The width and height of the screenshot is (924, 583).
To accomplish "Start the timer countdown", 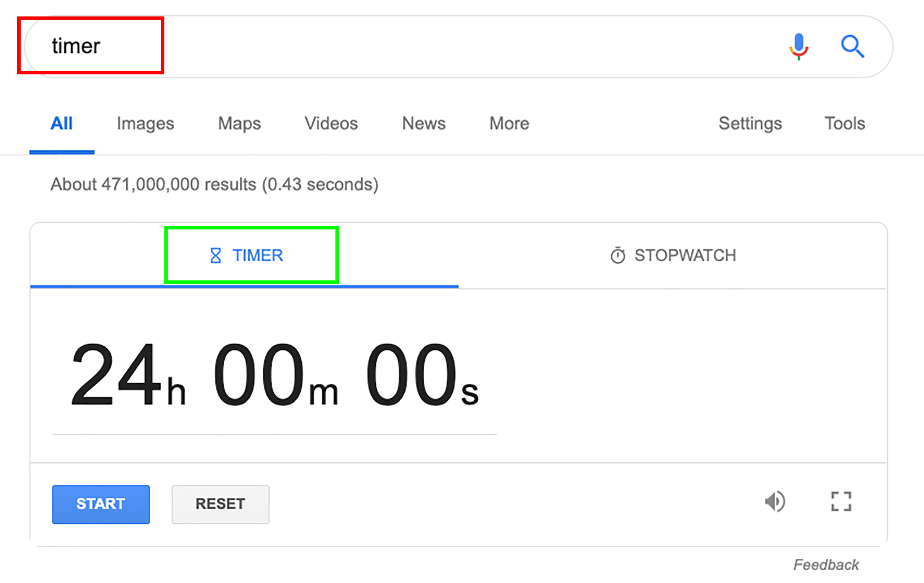I will (x=101, y=504).
